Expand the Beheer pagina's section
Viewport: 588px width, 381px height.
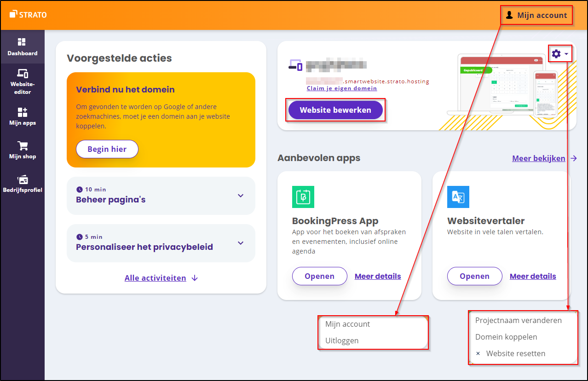(240, 196)
